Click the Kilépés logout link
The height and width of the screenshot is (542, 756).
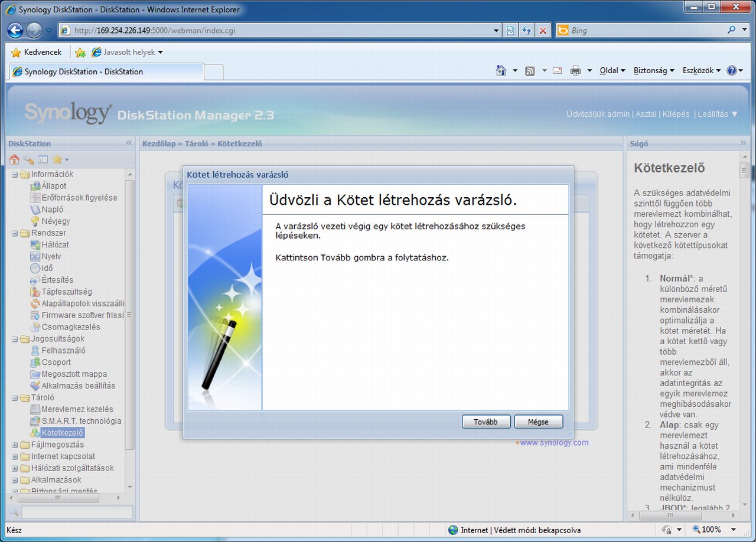[x=676, y=114]
